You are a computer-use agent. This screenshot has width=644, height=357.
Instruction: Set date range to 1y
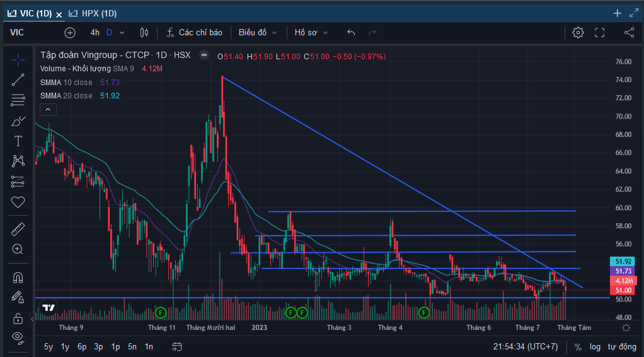(65, 347)
